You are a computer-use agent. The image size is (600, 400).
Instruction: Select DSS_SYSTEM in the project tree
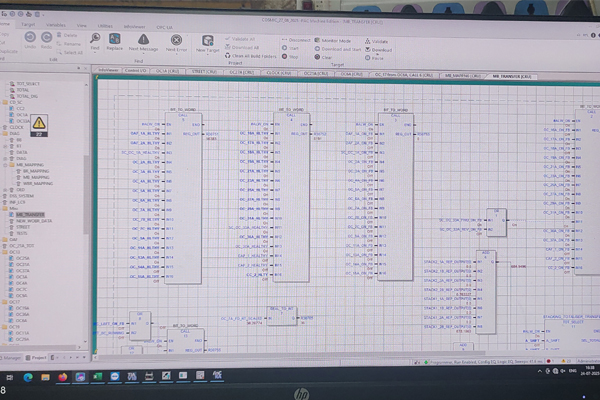[21, 196]
